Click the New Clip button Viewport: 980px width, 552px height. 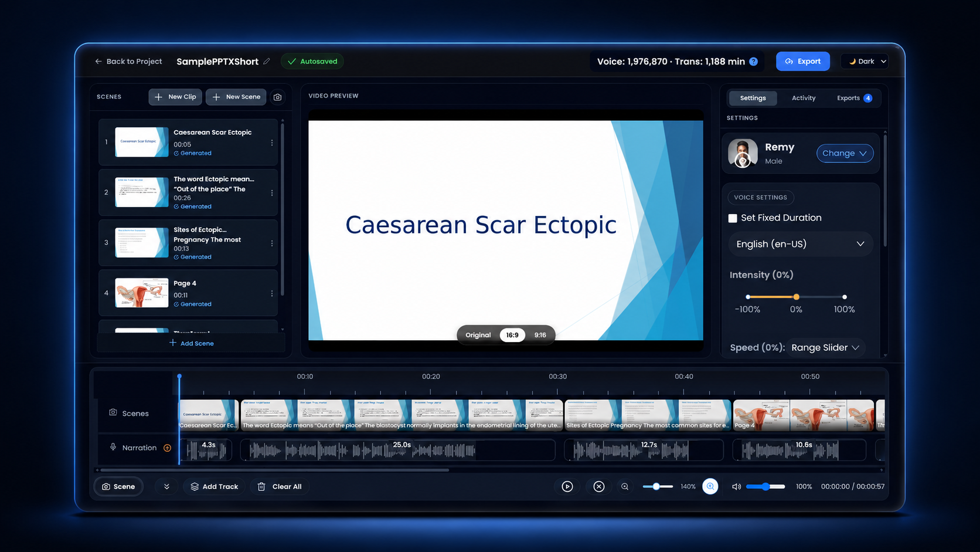175,97
